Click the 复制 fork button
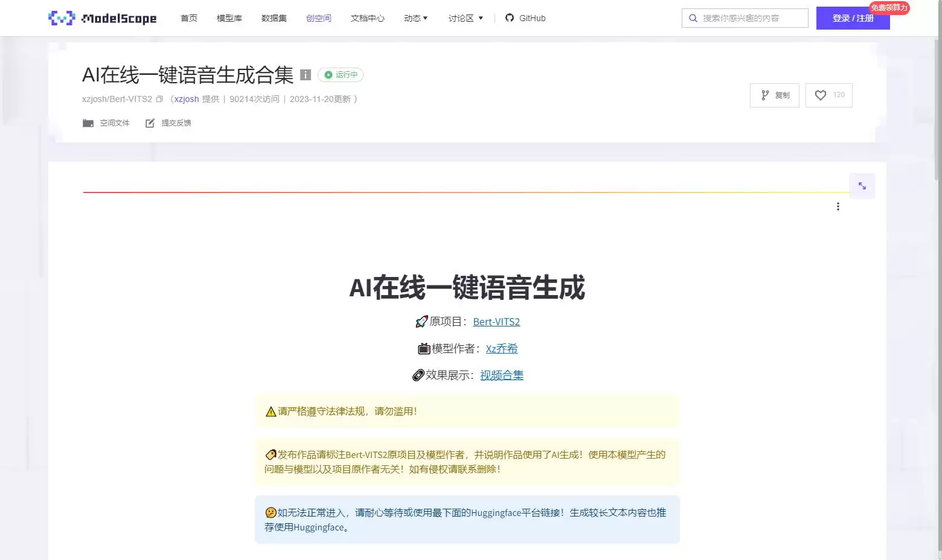The image size is (942, 560). [x=775, y=95]
